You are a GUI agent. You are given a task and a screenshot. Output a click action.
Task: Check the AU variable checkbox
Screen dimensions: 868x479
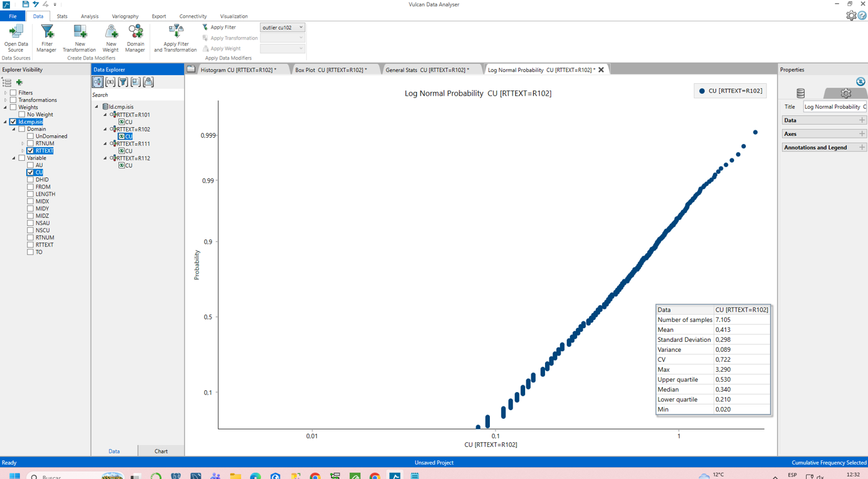[x=30, y=165]
